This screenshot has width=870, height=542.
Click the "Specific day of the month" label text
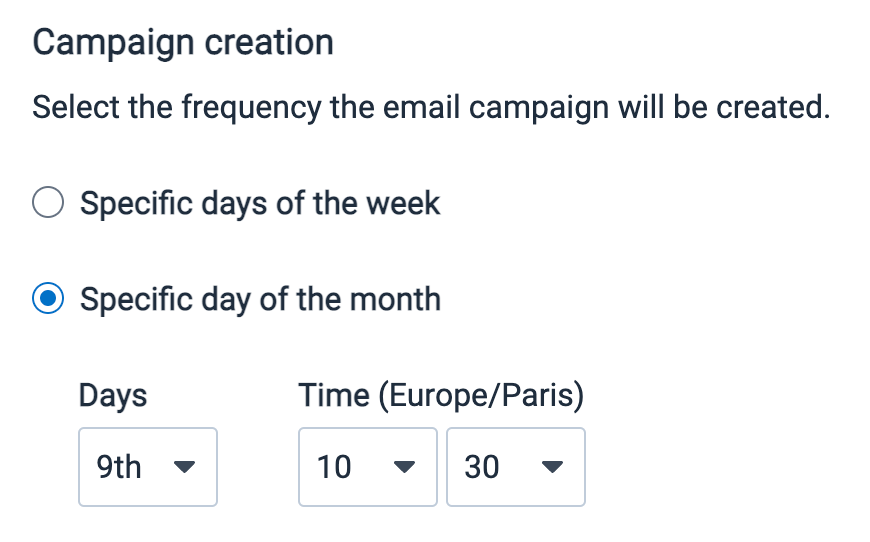pyautogui.click(x=260, y=299)
